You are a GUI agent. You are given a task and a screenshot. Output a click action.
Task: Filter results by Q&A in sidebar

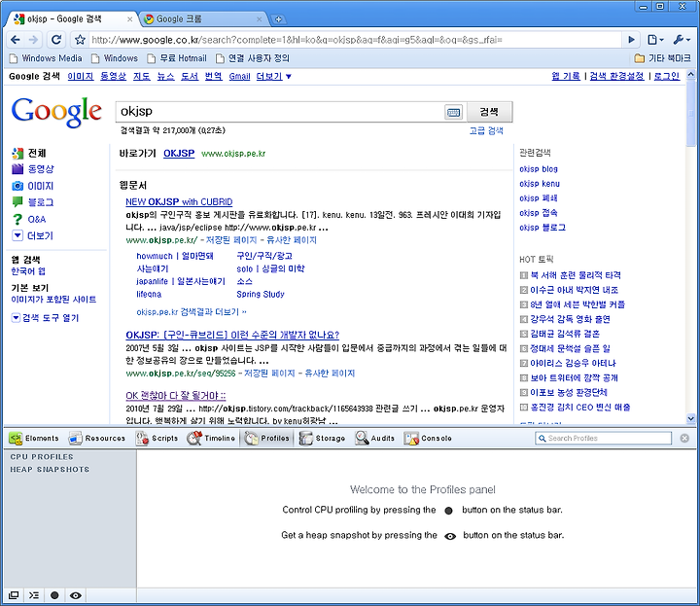[37, 219]
